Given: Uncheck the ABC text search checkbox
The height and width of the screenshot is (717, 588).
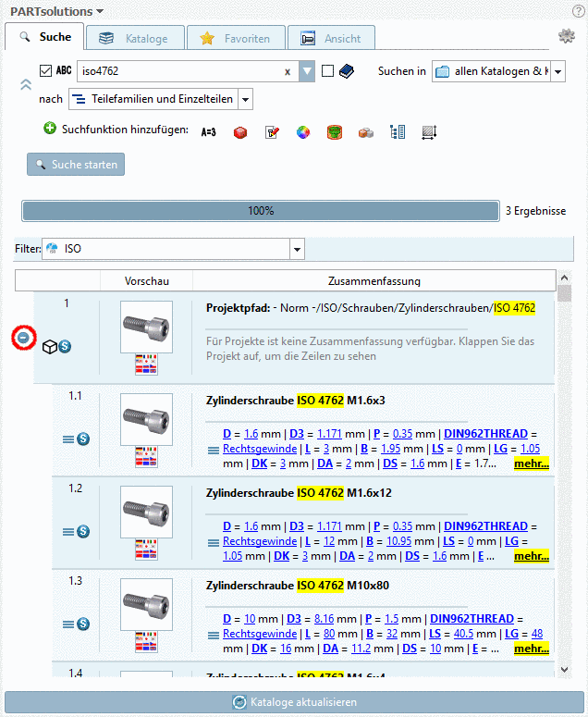Looking at the screenshot, I should (46, 71).
